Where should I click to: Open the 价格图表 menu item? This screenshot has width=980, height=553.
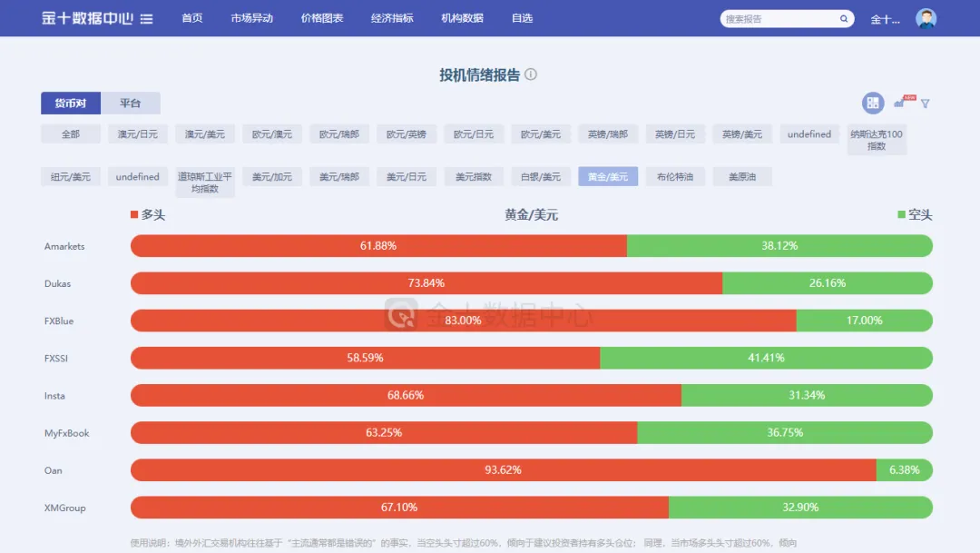click(x=322, y=18)
